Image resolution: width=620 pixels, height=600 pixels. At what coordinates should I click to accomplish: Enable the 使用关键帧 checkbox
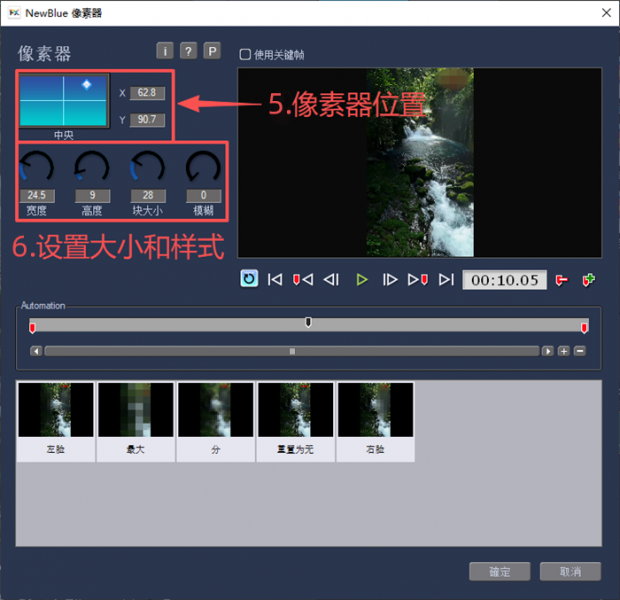[245, 55]
